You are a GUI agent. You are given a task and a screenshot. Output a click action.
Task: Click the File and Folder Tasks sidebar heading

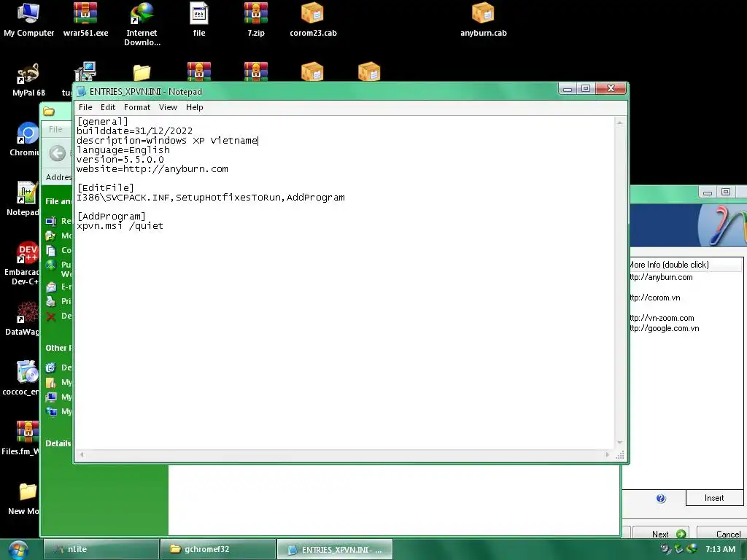[58, 201]
